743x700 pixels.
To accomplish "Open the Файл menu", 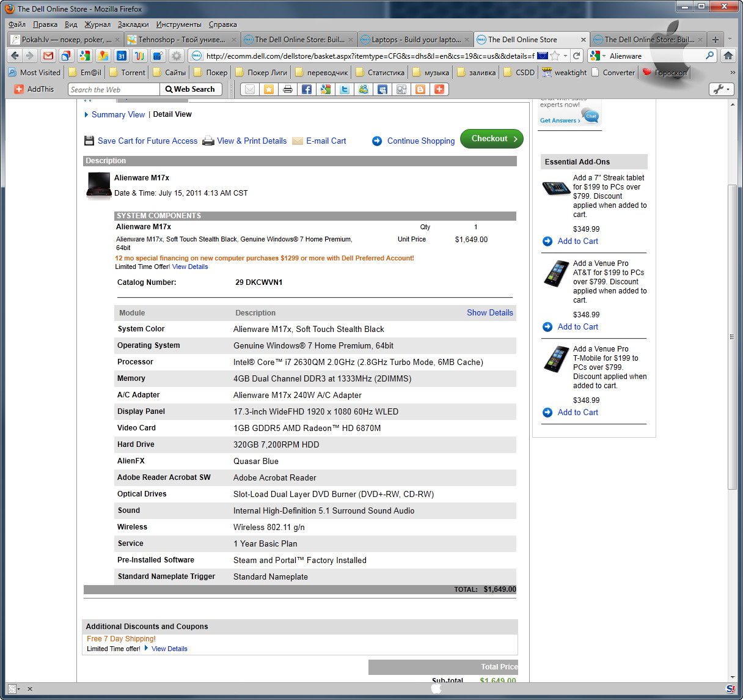I will click(x=17, y=24).
